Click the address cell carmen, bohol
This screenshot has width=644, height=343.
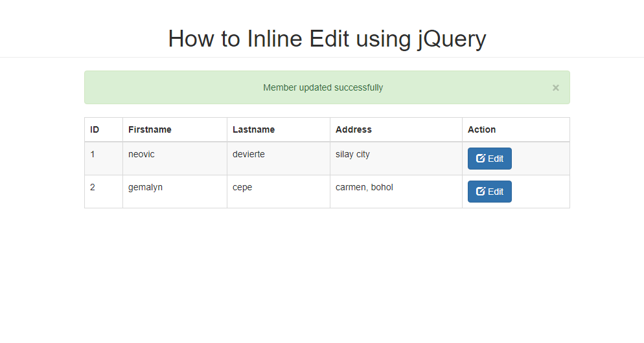tap(396, 192)
